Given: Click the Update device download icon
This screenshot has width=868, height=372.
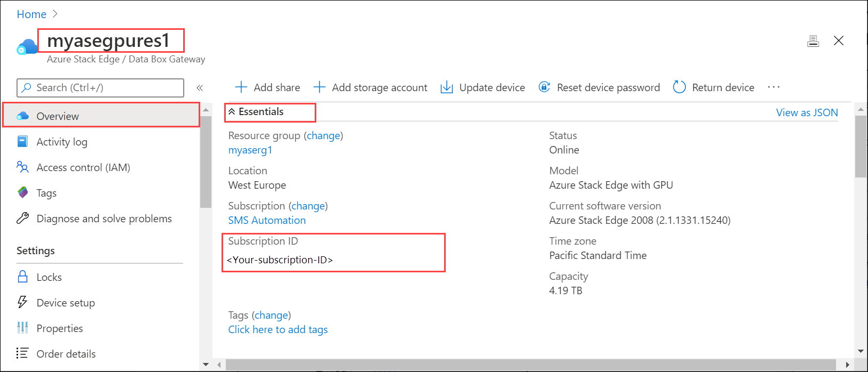Looking at the screenshot, I should click(x=447, y=87).
